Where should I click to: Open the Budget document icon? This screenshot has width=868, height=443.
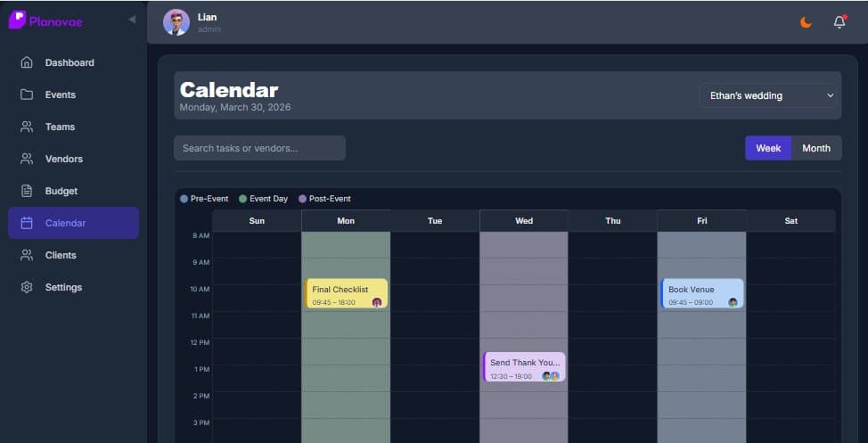[x=27, y=191]
